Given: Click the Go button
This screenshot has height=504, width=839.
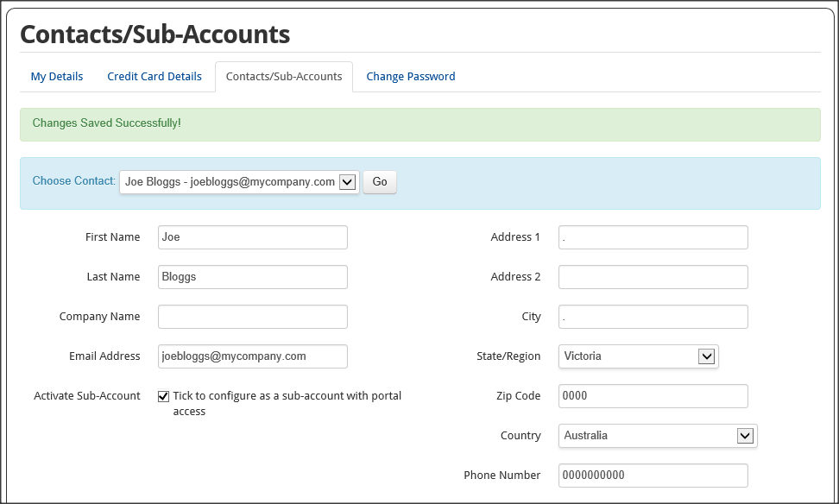Looking at the screenshot, I should click(380, 182).
